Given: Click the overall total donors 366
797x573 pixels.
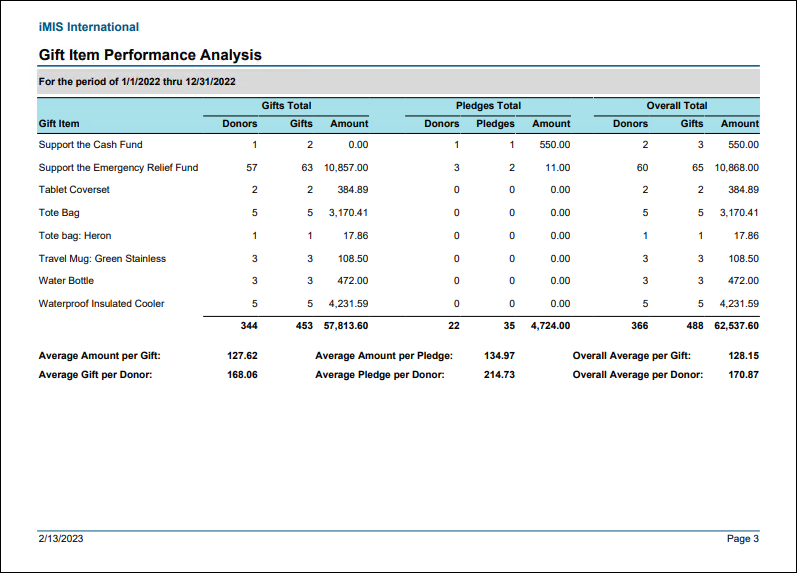Looking at the screenshot, I should [x=639, y=326].
